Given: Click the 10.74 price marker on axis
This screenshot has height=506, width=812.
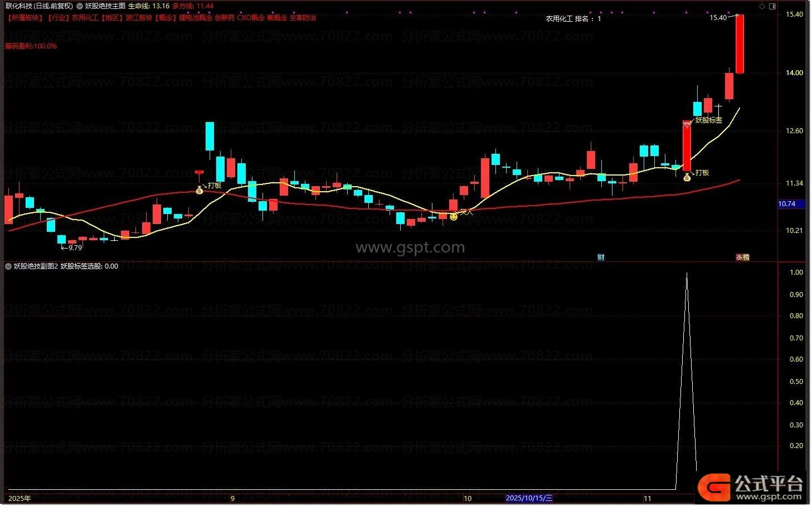Looking at the screenshot, I should 787,204.
